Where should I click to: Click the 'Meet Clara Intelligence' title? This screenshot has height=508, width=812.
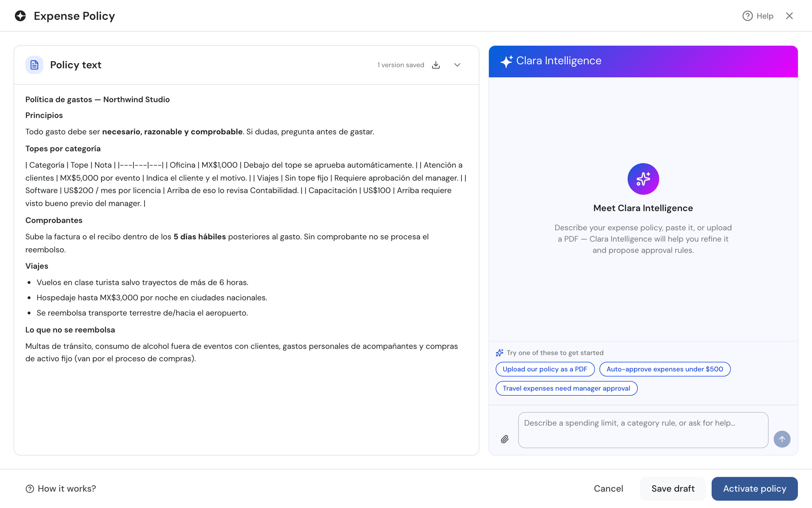(x=643, y=208)
